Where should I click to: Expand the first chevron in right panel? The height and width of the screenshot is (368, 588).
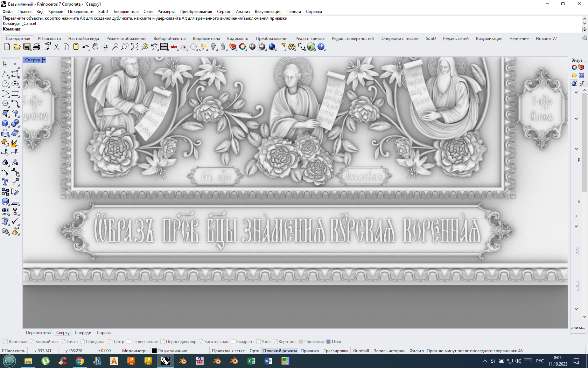[576, 93]
